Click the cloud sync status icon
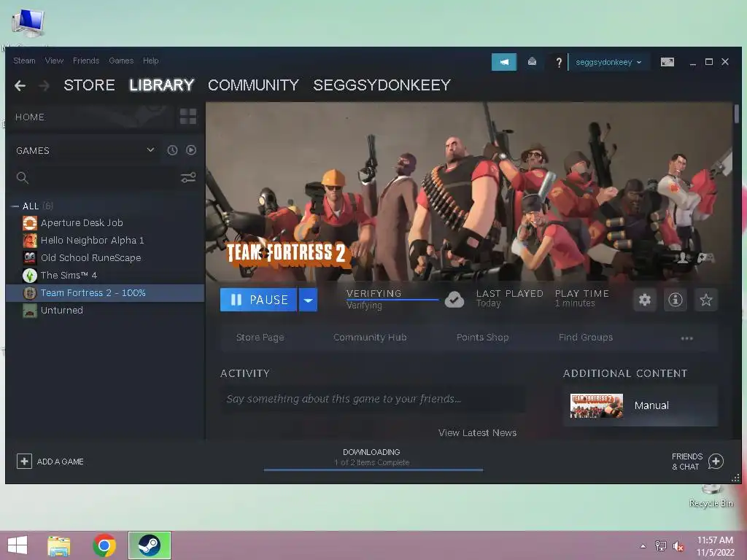Screen dimensions: 747x560 point(454,300)
